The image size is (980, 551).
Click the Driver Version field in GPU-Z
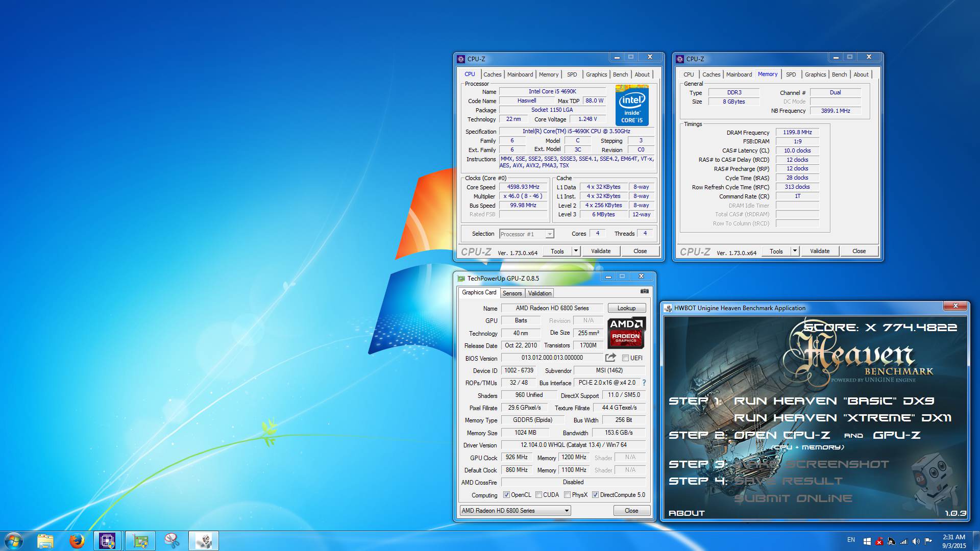click(573, 445)
